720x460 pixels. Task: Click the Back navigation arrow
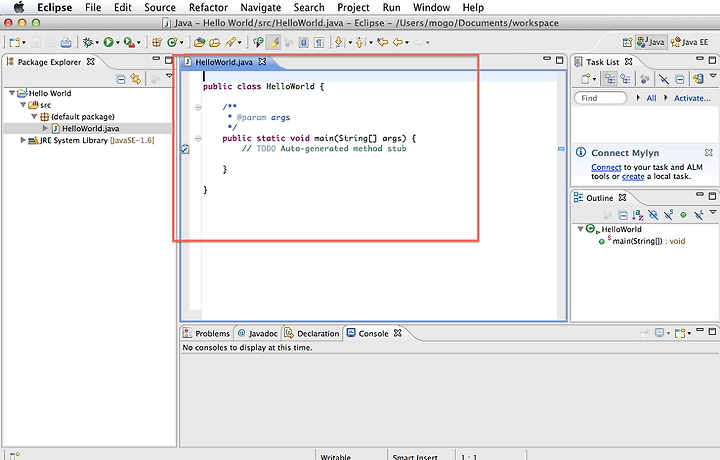tap(398, 43)
